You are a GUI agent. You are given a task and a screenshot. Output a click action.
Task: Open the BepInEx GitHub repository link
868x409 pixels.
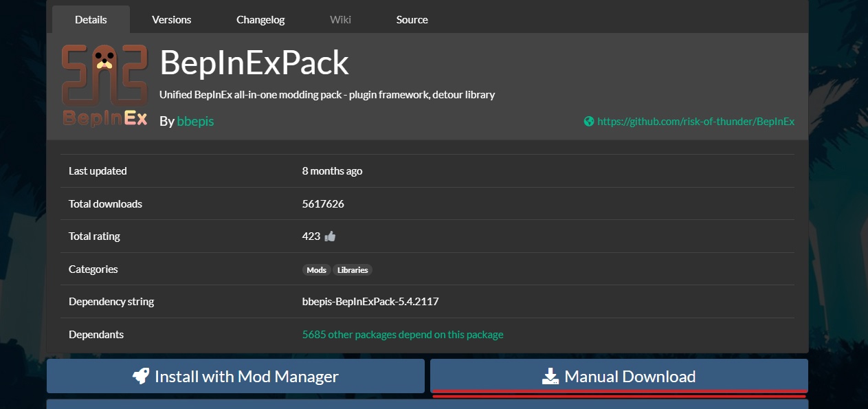click(695, 122)
